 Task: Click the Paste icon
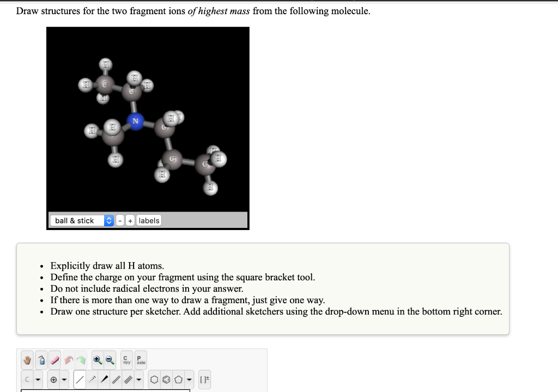139,359
